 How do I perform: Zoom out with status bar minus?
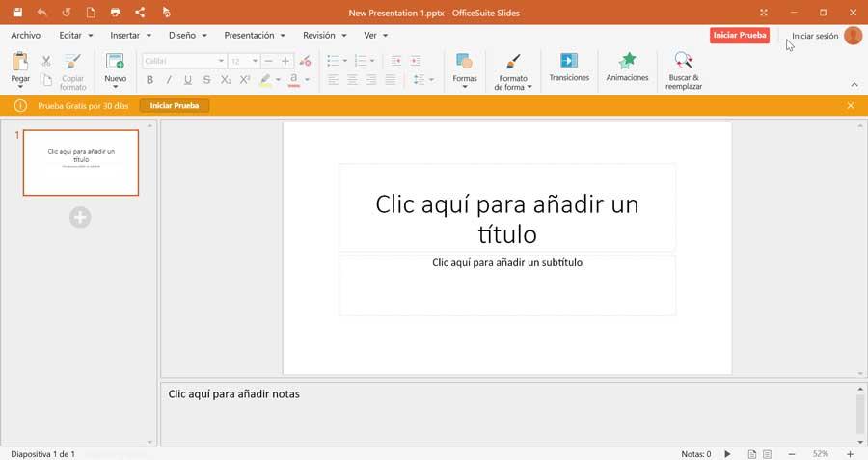[x=792, y=454]
